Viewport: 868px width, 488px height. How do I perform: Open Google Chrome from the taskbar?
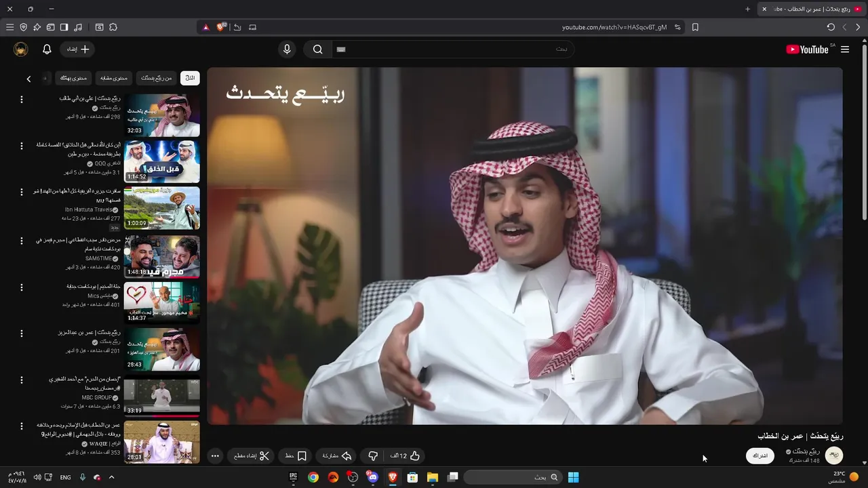pyautogui.click(x=313, y=477)
